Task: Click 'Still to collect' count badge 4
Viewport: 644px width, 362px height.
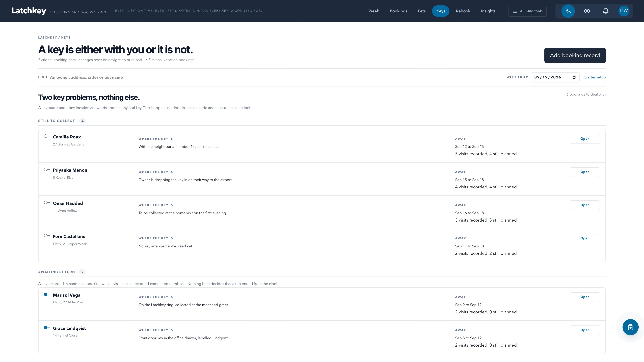Action: tap(82, 121)
